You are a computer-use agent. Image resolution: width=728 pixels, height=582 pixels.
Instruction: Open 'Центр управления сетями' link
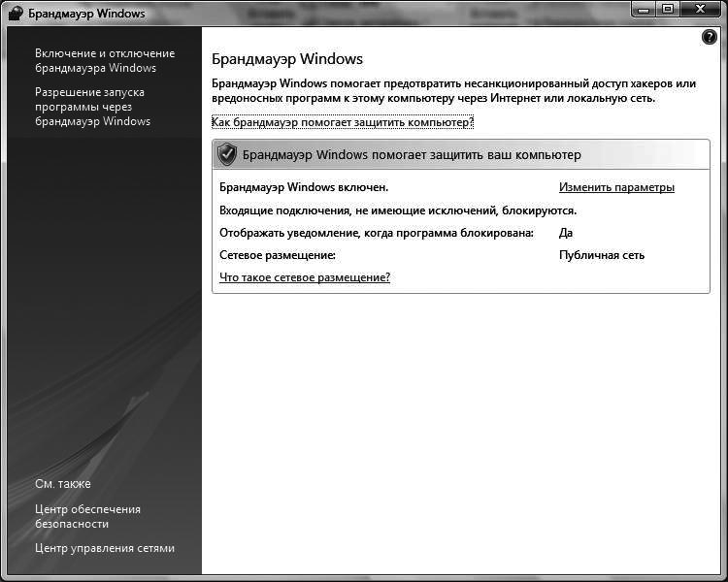point(105,548)
